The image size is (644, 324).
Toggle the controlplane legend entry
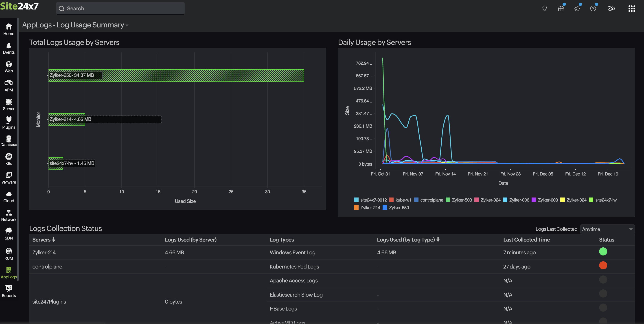click(431, 200)
